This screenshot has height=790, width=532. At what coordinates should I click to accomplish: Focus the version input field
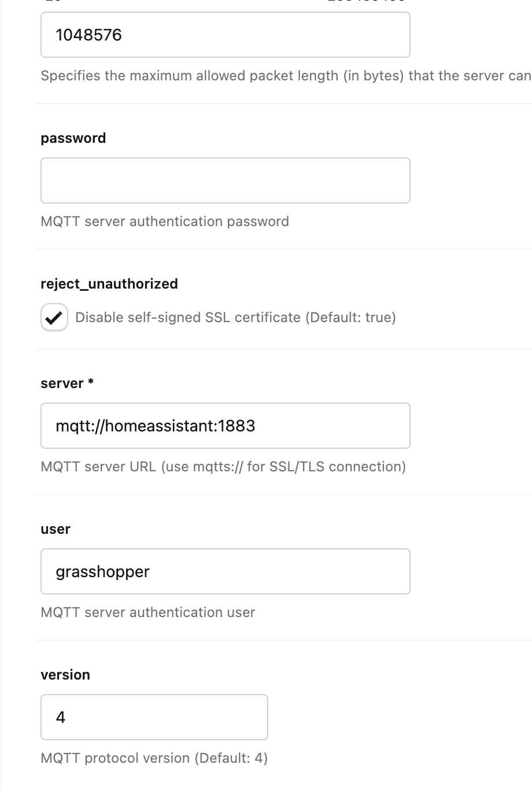154,717
